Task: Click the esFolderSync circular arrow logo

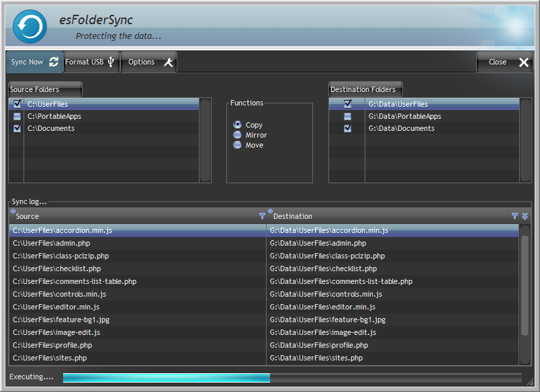Action: tap(30, 27)
